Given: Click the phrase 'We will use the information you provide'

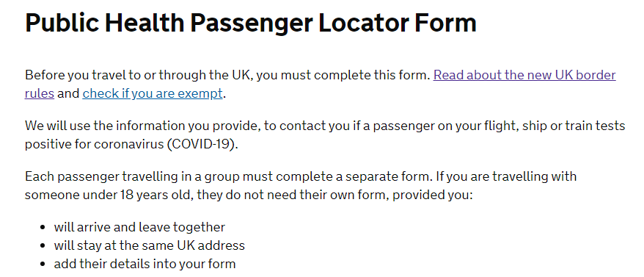Looking at the screenshot, I should tap(142, 126).
